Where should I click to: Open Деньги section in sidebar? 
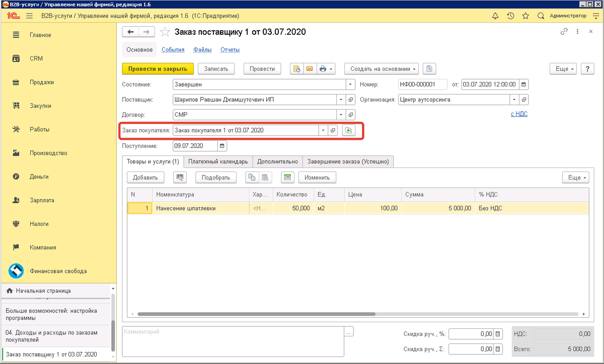[x=58, y=176]
